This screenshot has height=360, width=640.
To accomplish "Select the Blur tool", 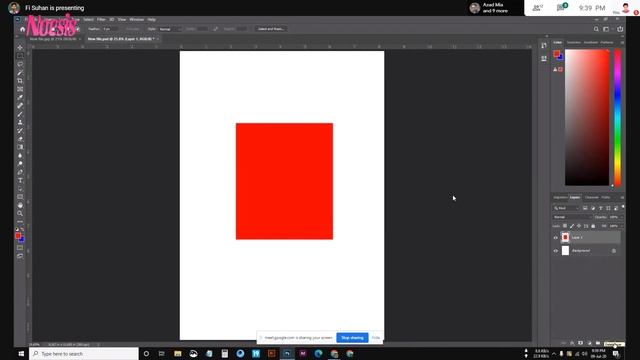I will tap(20, 156).
